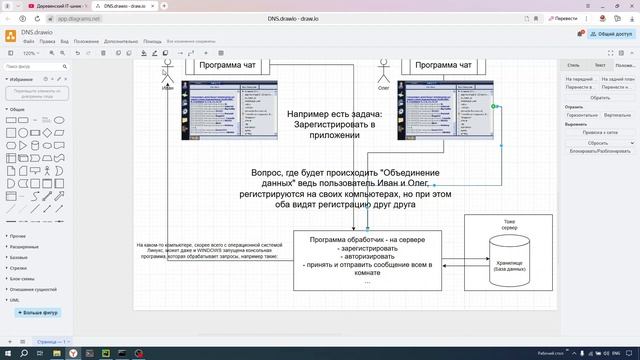Open the insert table icon
Viewport: 640px width, 360px height.
click(221, 53)
